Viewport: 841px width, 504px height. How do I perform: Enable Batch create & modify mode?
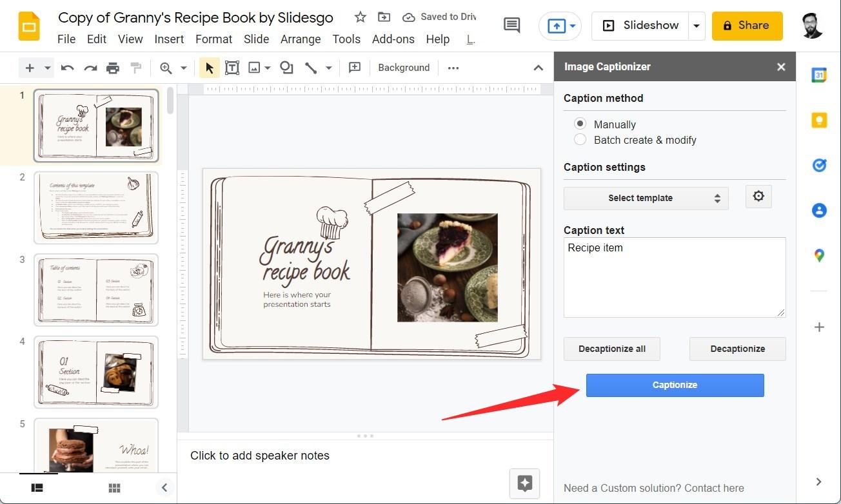click(x=580, y=139)
